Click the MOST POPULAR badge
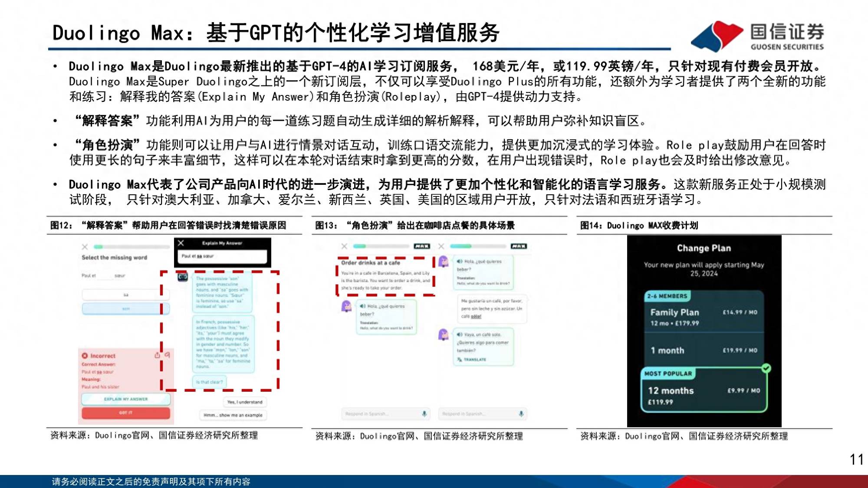The height and width of the screenshot is (488, 868). coord(668,373)
